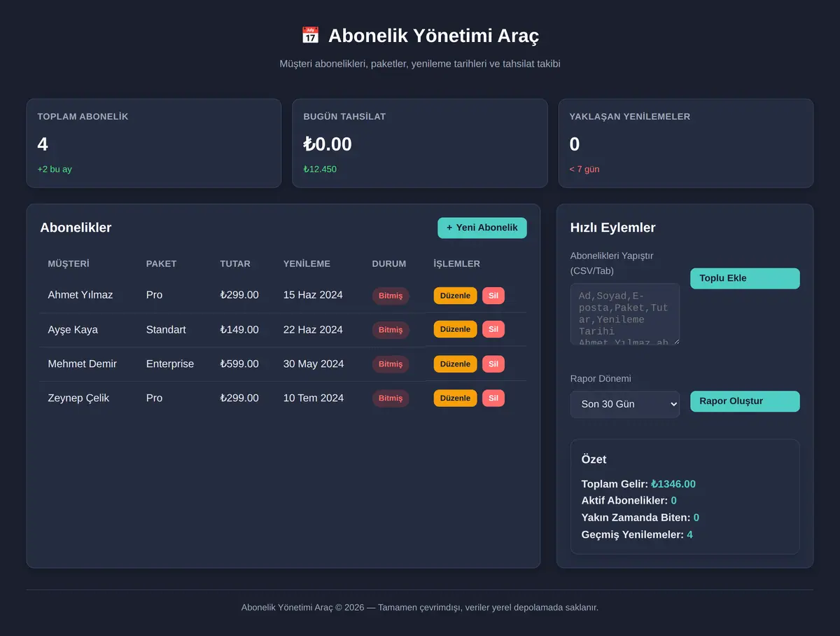This screenshot has width=840, height=636.
Task: Click the ₺599.00 amount cell
Action: point(239,364)
